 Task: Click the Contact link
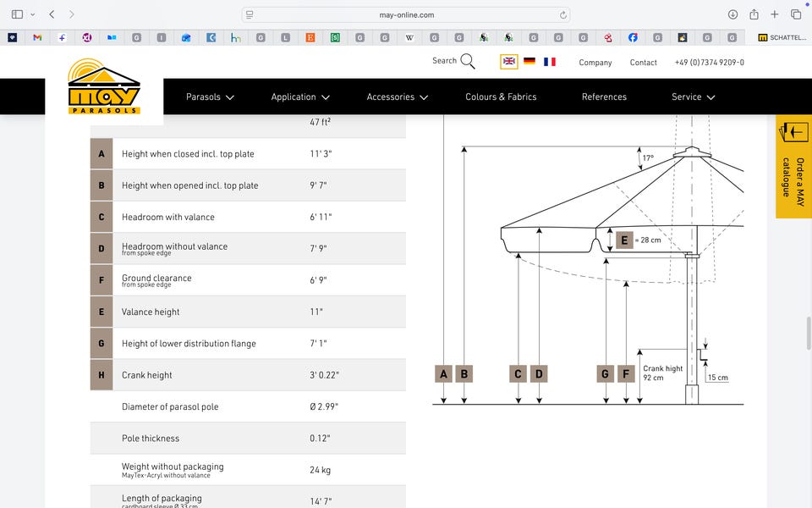643,63
